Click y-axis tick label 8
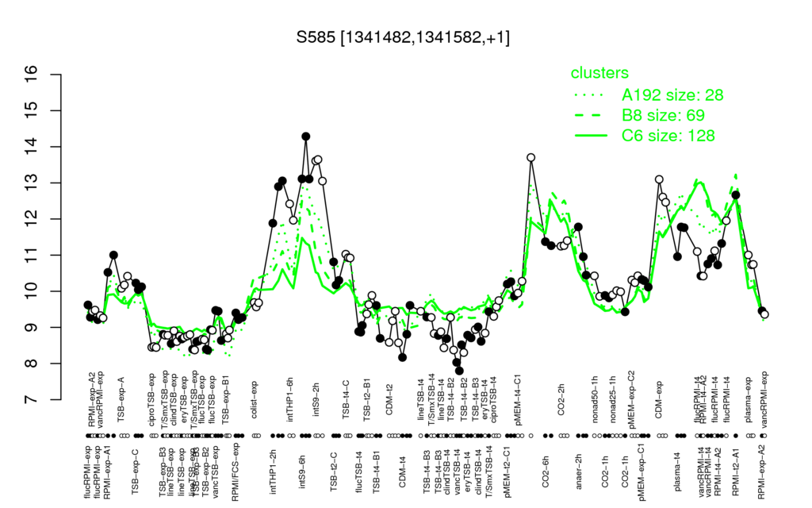 (x=32, y=363)
